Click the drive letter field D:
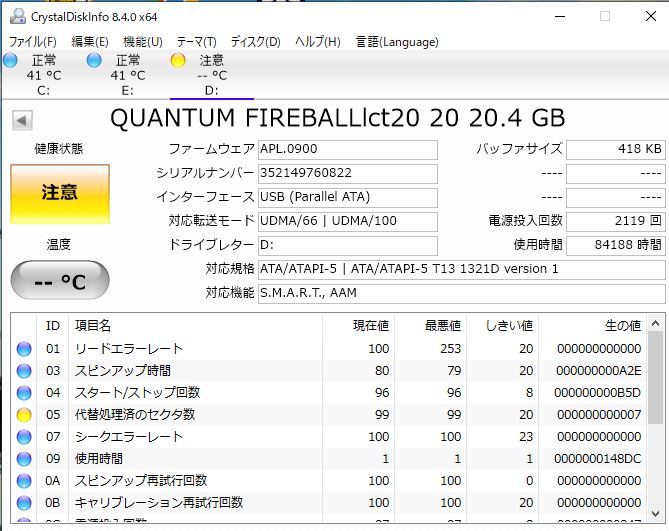Screen dimensions: 669x531 [348, 245]
